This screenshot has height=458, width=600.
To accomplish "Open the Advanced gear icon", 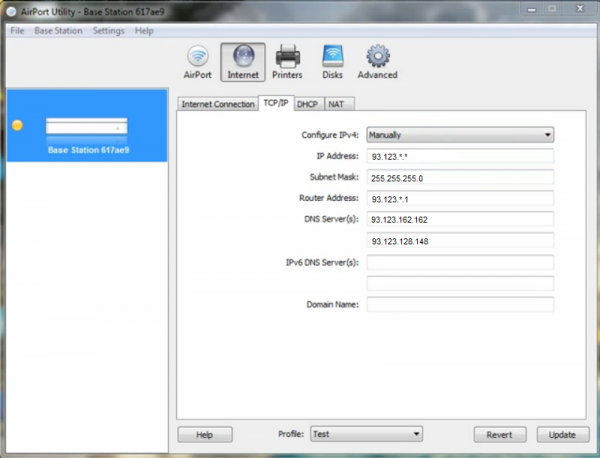I will (377, 62).
